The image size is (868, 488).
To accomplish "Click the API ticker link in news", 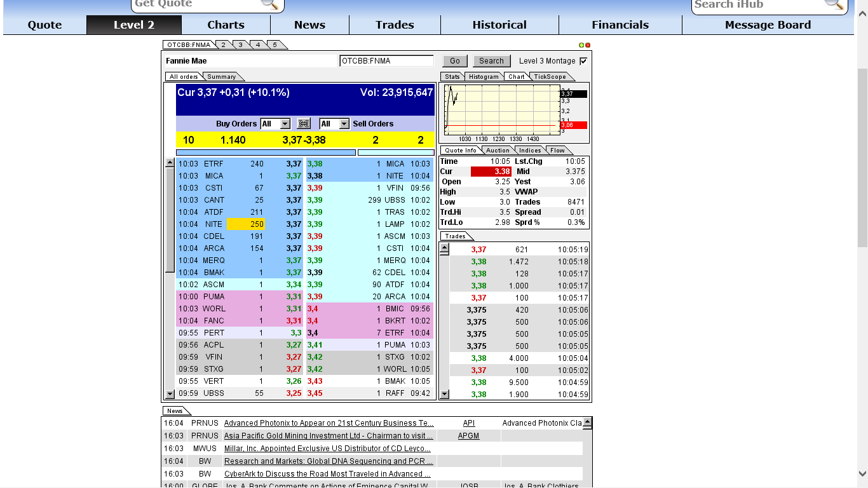I will click(x=469, y=423).
